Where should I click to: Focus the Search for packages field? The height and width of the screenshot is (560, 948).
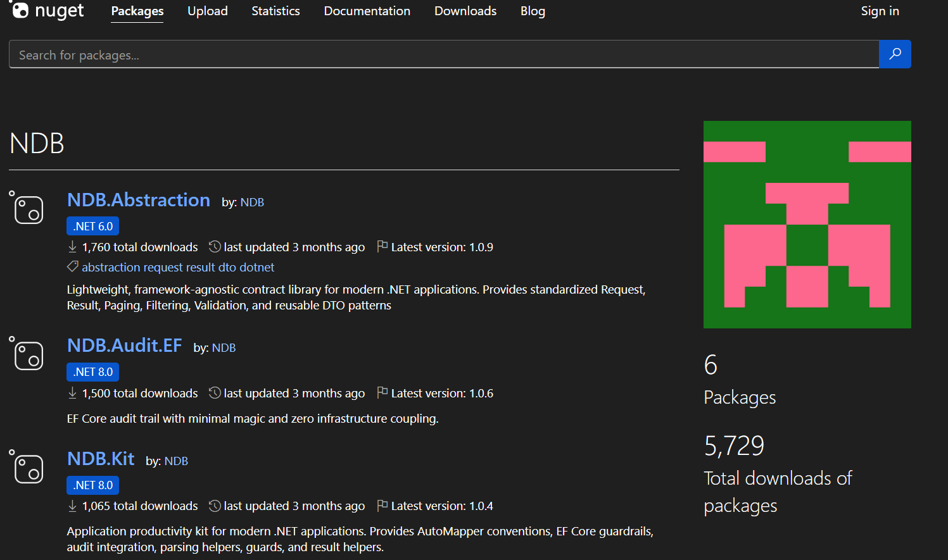tap(444, 54)
